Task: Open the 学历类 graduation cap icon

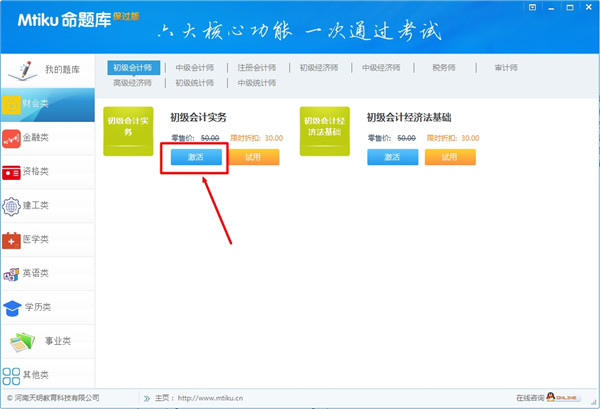Action: click(x=12, y=308)
